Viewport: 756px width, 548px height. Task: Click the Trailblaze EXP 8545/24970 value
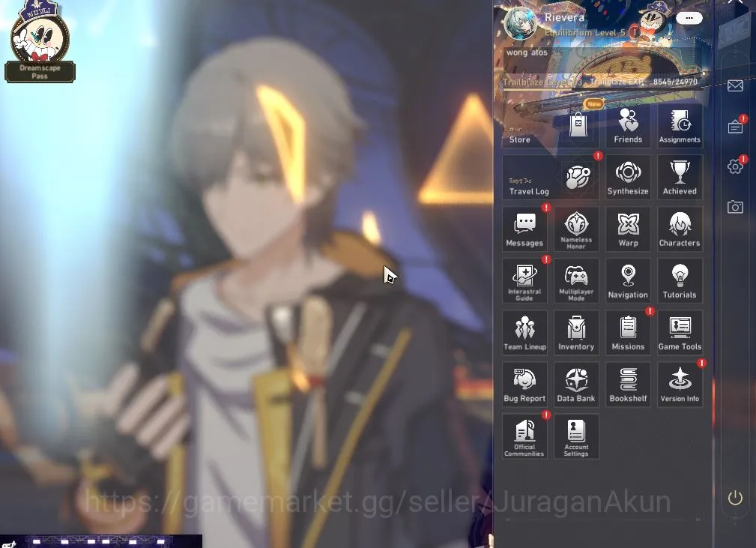tap(676, 82)
